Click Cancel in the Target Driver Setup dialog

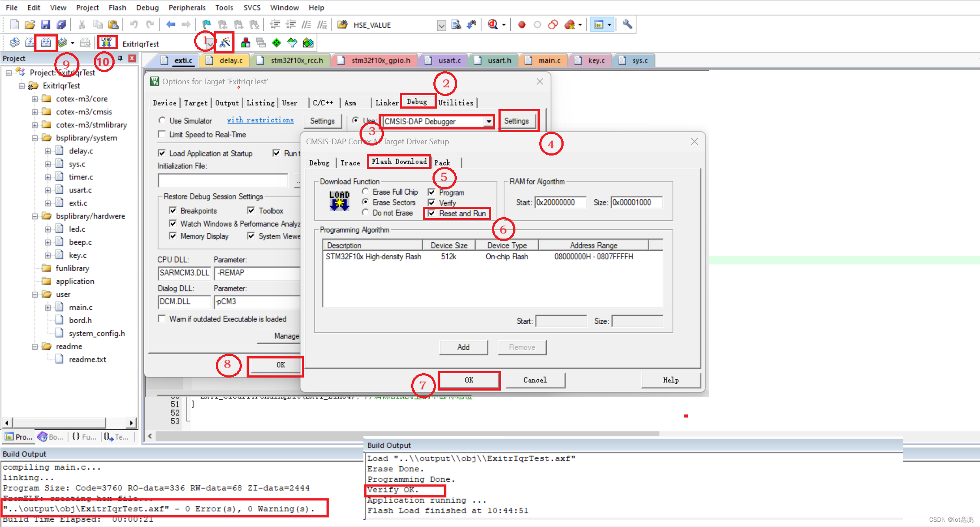coord(535,380)
